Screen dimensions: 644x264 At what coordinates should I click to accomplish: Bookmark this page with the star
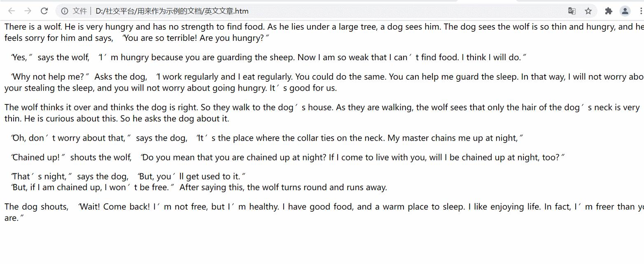click(588, 11)
